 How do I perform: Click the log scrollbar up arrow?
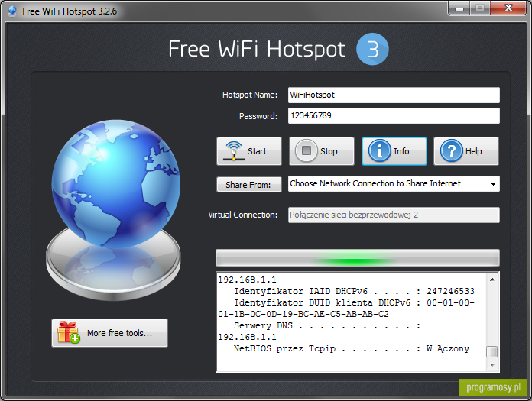(492, 280)
